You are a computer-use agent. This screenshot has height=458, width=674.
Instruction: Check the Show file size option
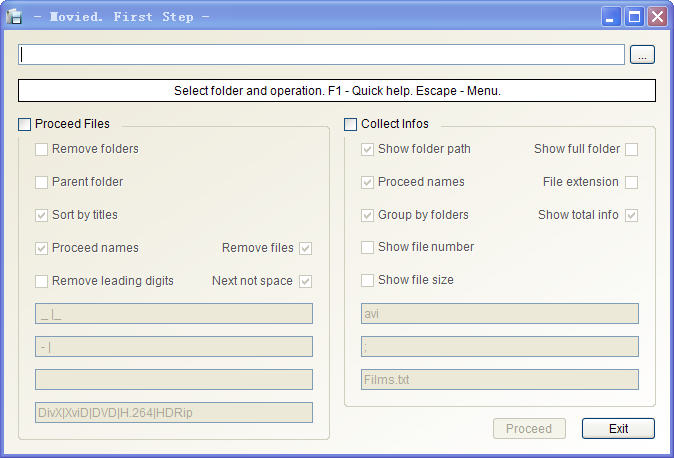pyautogui.click(x=368, y=281)
